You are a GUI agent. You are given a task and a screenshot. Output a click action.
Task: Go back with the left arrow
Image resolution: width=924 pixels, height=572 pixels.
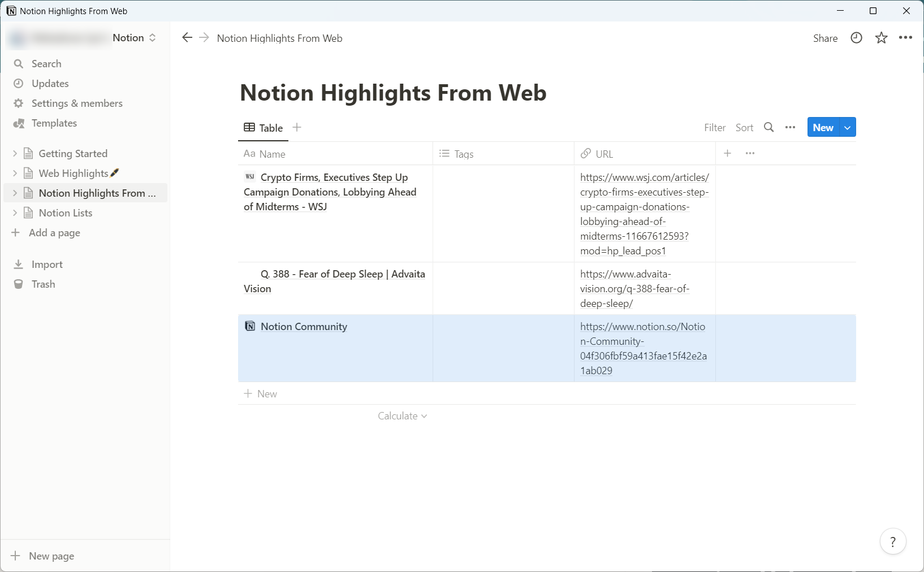(187, 38)
